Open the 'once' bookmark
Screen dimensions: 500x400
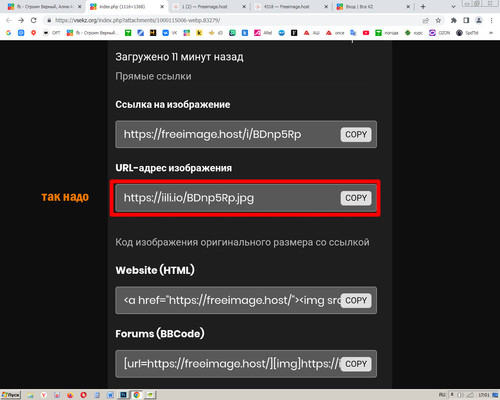click(335, 33)
